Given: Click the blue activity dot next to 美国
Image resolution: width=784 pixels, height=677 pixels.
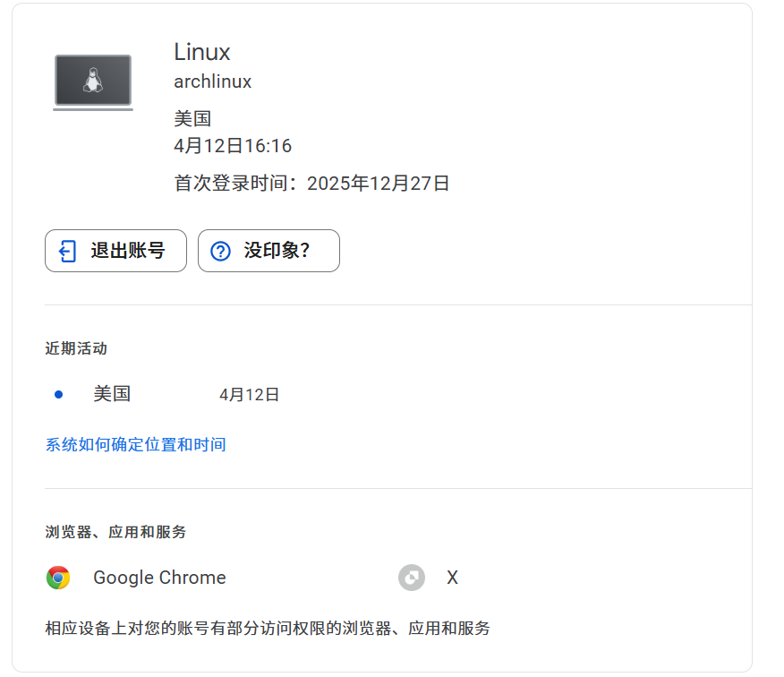Looking at the screenshot, I should [x=56, y=394].
